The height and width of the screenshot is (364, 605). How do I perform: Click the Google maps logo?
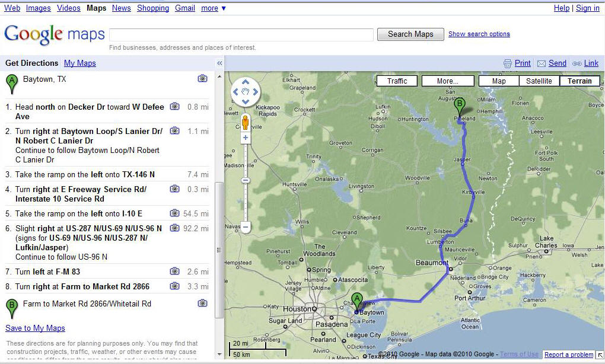[55, 35]
